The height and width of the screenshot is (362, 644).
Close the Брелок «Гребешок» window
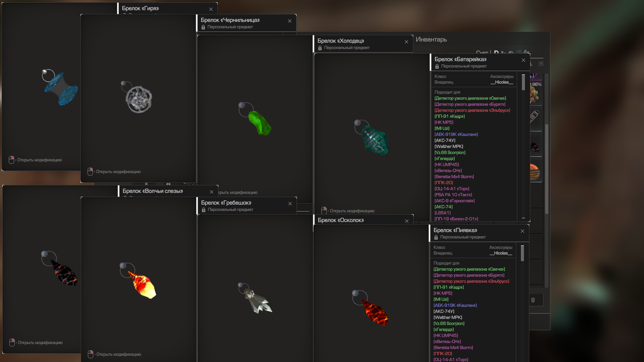point(290,204)
